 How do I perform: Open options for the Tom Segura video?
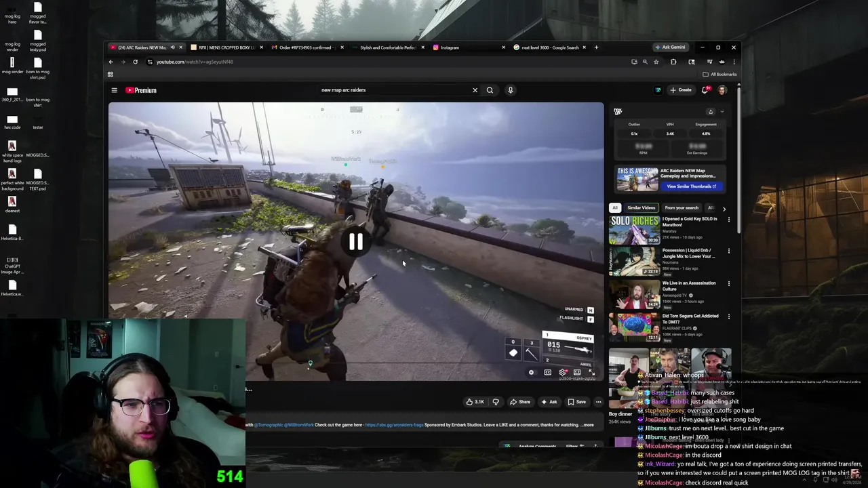click(x=729, y=316)
